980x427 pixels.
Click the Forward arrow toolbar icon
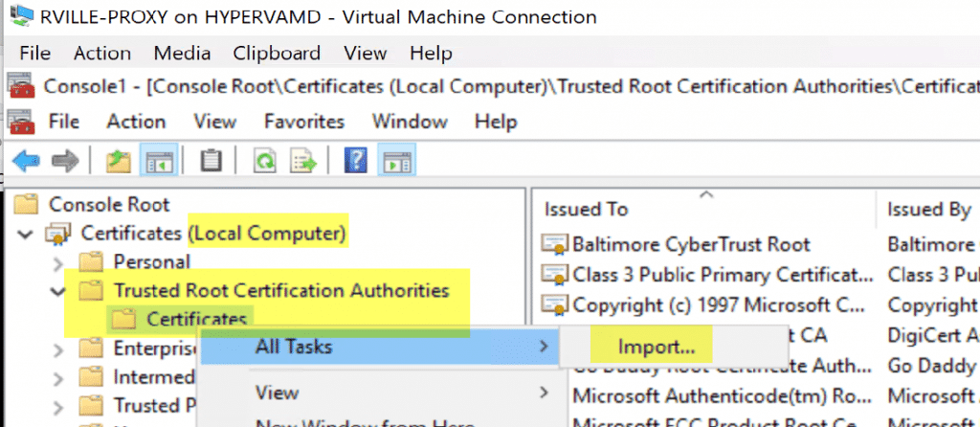point(64,162)
